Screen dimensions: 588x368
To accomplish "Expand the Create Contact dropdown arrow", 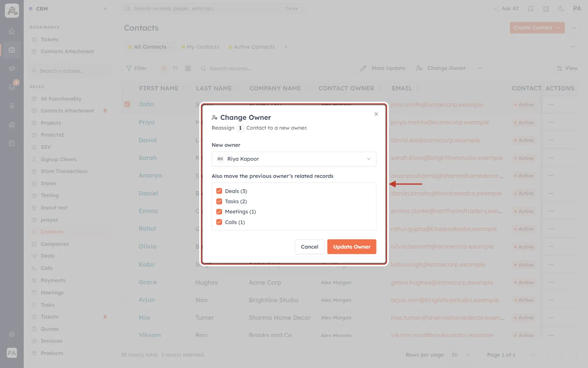I will (x=558, y=28).
